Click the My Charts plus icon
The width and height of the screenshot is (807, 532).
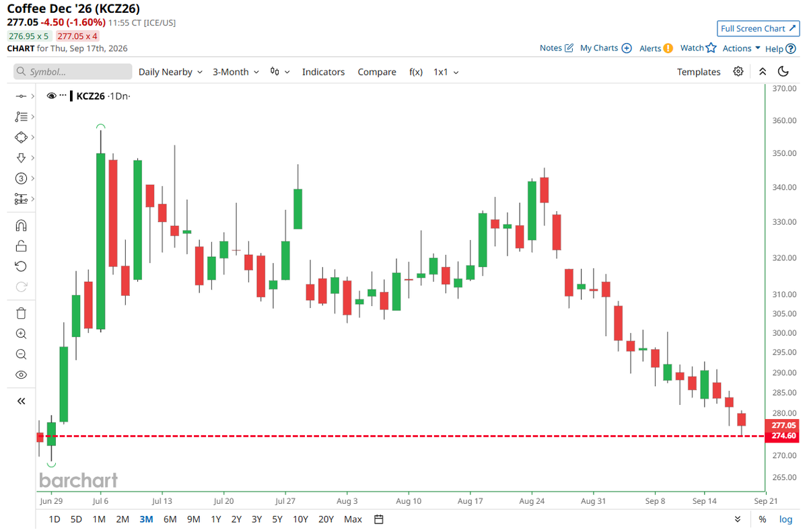pyautogui.click(x=627, y=48)
